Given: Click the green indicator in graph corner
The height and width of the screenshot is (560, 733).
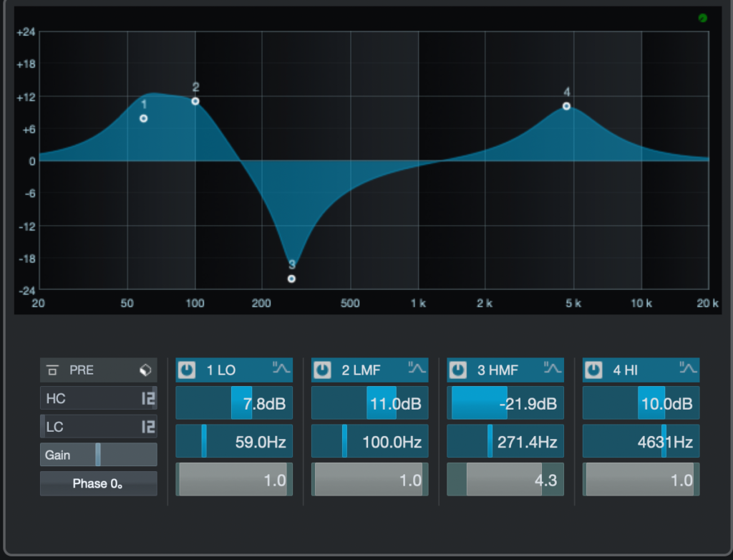Looking at the screenshot, I should pyautogui.click(x=702, y=18).
